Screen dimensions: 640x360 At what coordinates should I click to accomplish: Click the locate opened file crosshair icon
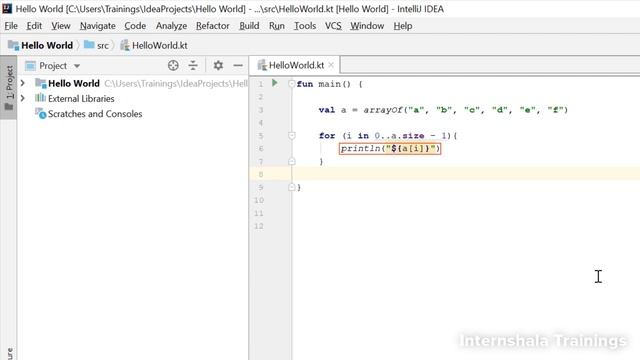coord(173,65)
